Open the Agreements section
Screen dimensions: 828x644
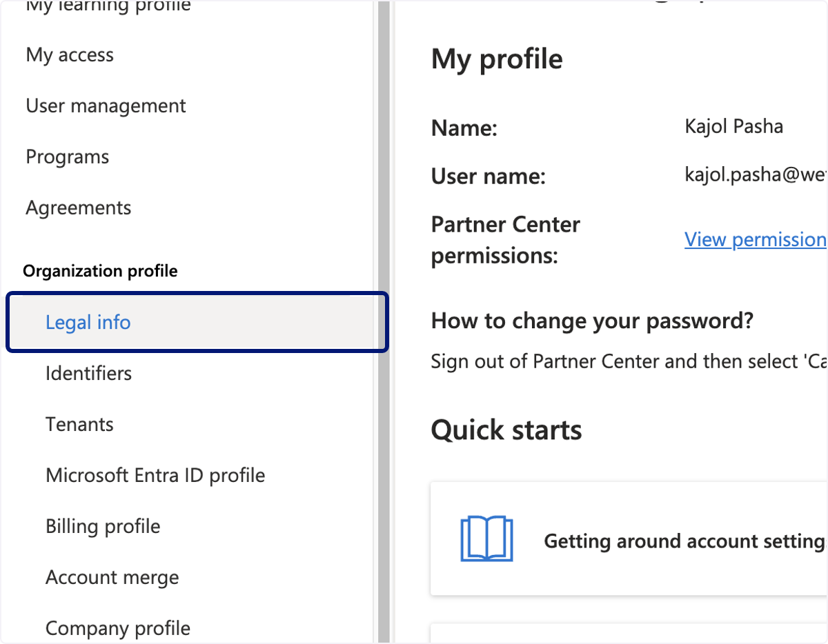click(79, 208)
